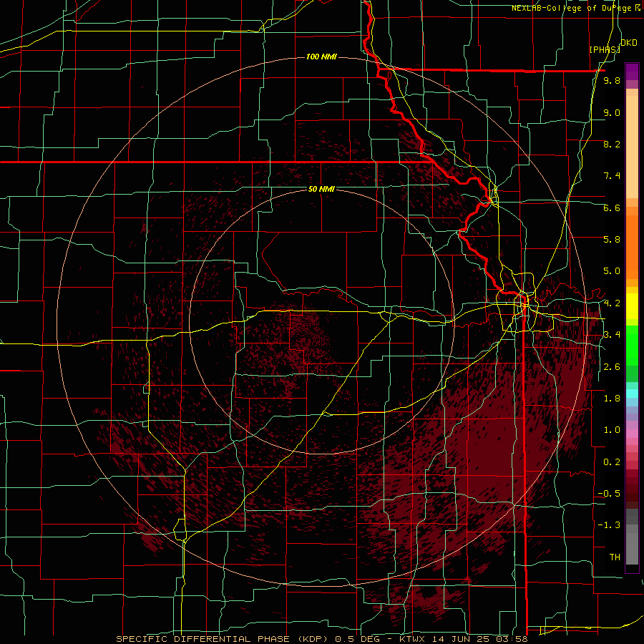Click the 6.6 value on the color scale
The width and height of the screenshot is (644, 644).
[612, 208]
